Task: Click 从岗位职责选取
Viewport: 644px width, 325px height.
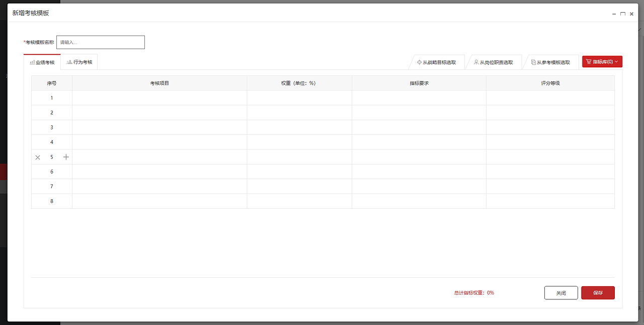Action: click(493, 62)
